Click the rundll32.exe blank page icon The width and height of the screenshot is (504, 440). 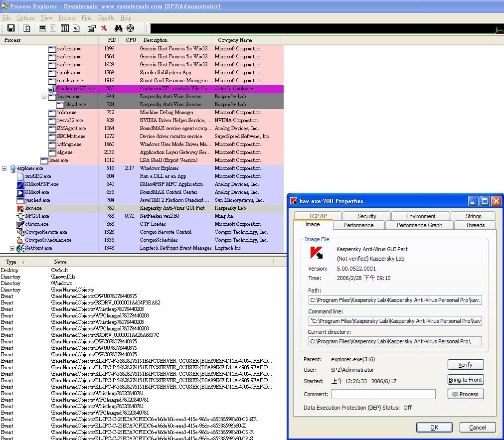[x=20, y=176]
